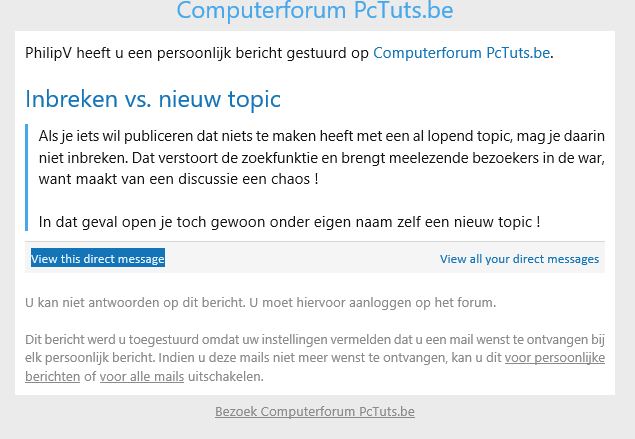The width and height of the screenshot is (635, 439).
Task: Visit 'Bezoek Computerforum PcTuts.be' footer link
Action: tap(315, 411)
